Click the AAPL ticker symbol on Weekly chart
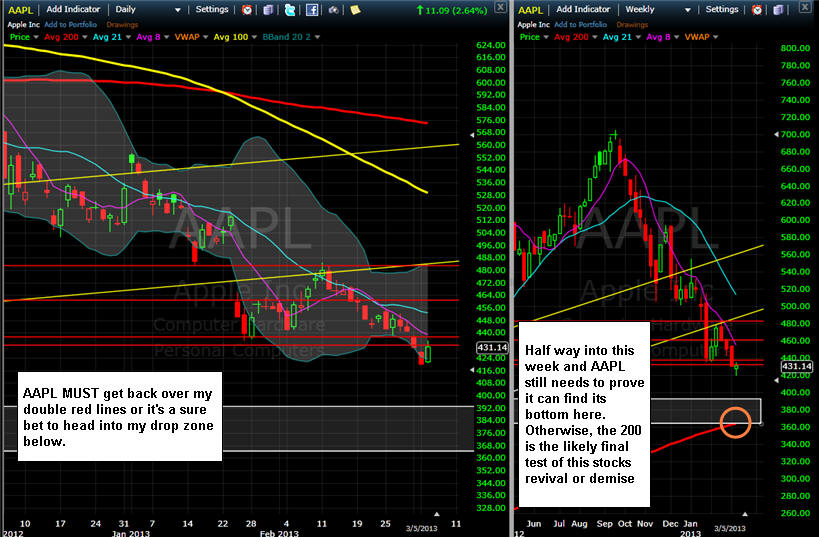This screenshot has height=537, width=819. coord(531,9)
